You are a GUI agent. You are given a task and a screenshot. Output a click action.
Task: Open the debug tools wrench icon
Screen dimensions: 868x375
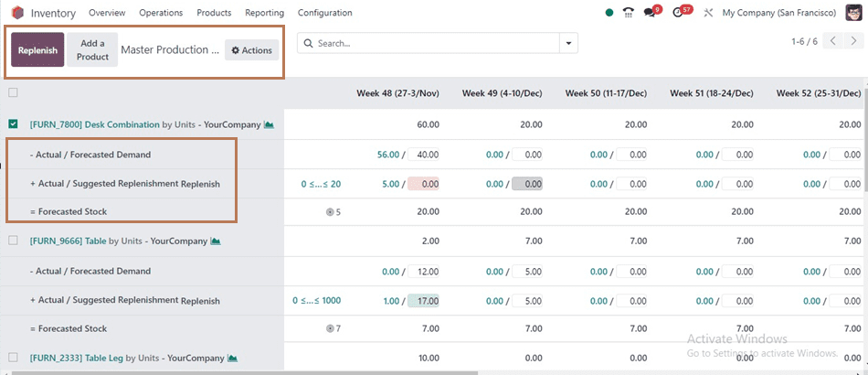708,12
